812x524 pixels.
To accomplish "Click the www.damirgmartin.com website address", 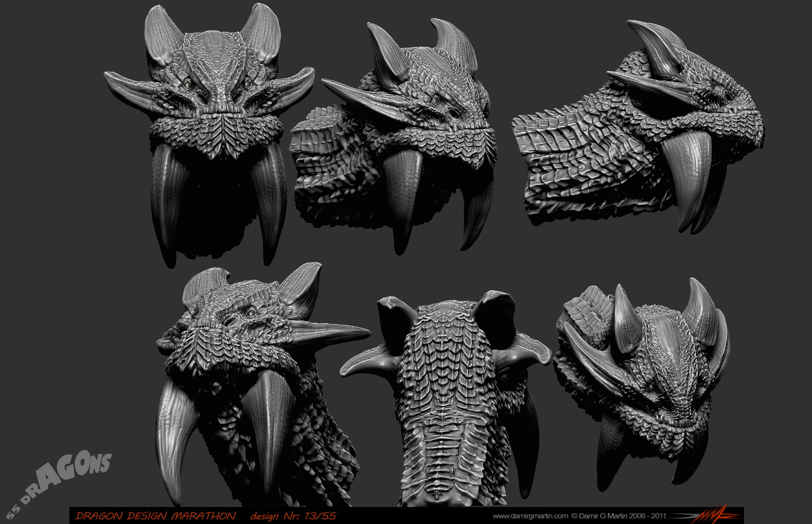I will (x=530, y=516).
